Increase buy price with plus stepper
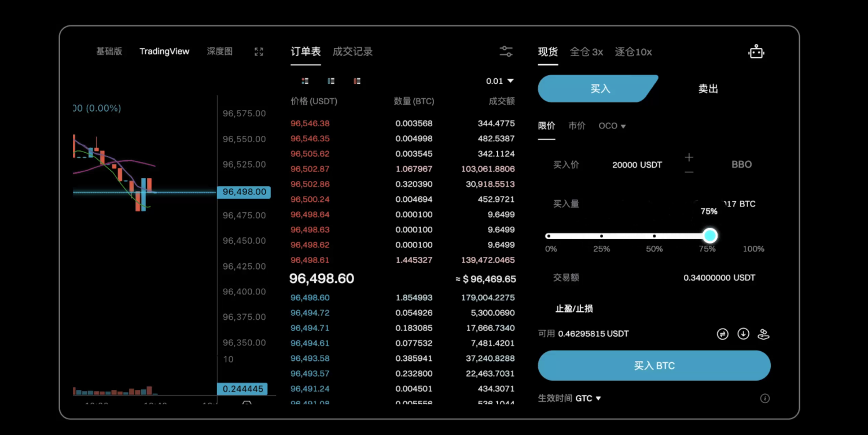This screenshot has height=435, width=868. (689, 157)
